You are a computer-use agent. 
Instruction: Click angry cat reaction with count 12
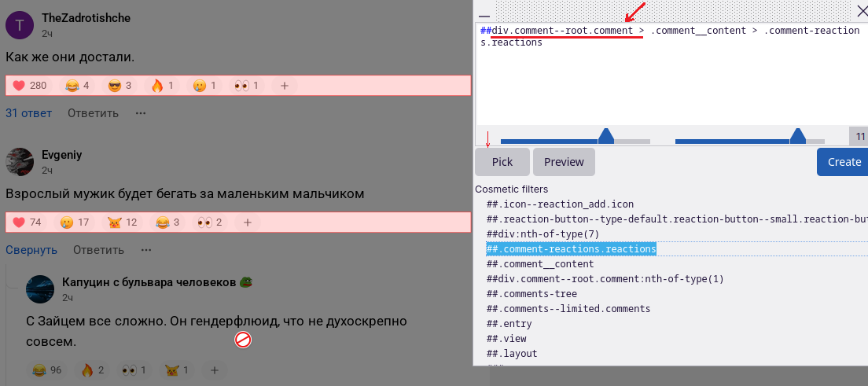[x=123, y=222]
